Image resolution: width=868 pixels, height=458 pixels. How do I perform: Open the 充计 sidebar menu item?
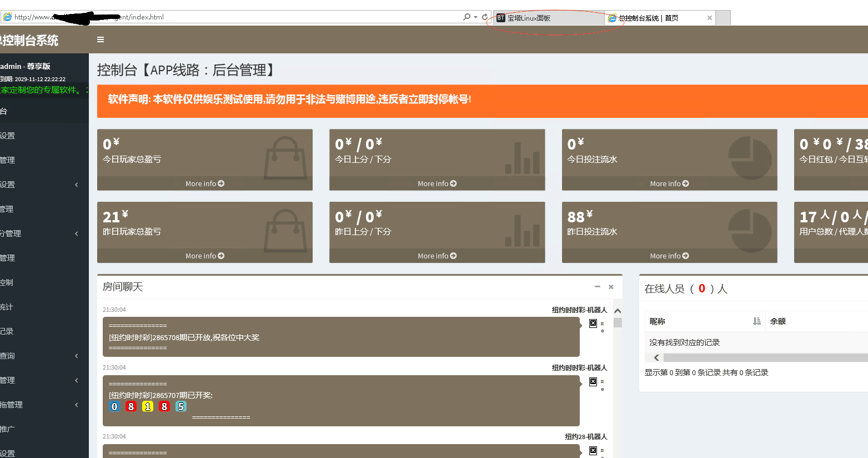[44, 307]
